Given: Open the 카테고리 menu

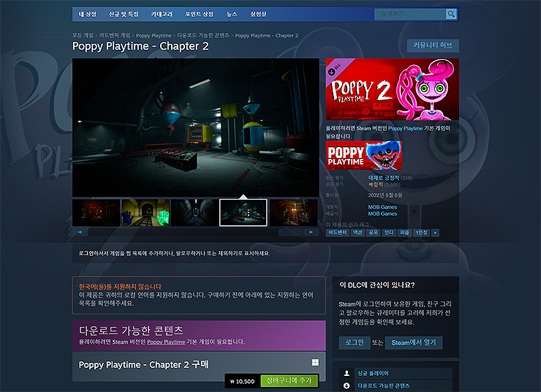Looking at the screenshot, I should [x=162, y=14].
